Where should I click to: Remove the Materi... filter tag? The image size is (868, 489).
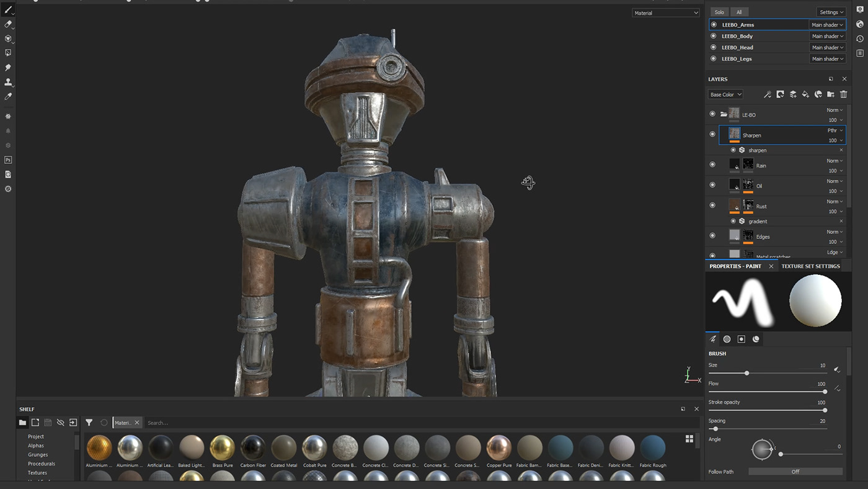pyautogui.click(x=137, y=423)
